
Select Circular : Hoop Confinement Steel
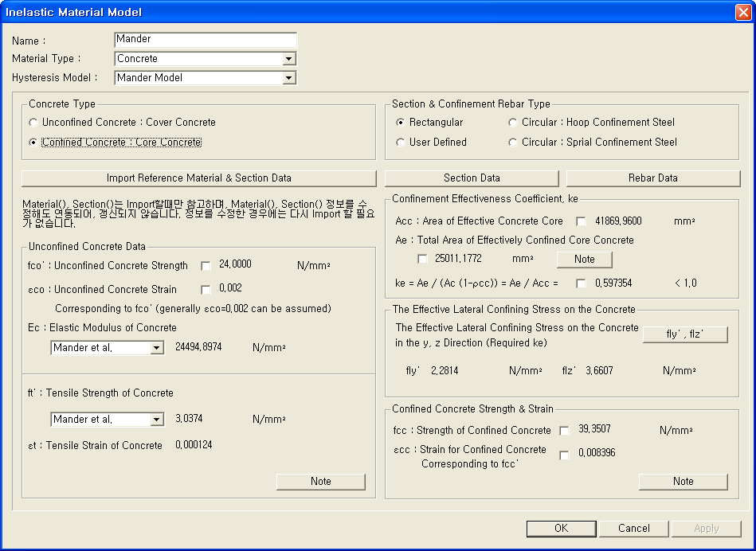(x=513, y=123)
